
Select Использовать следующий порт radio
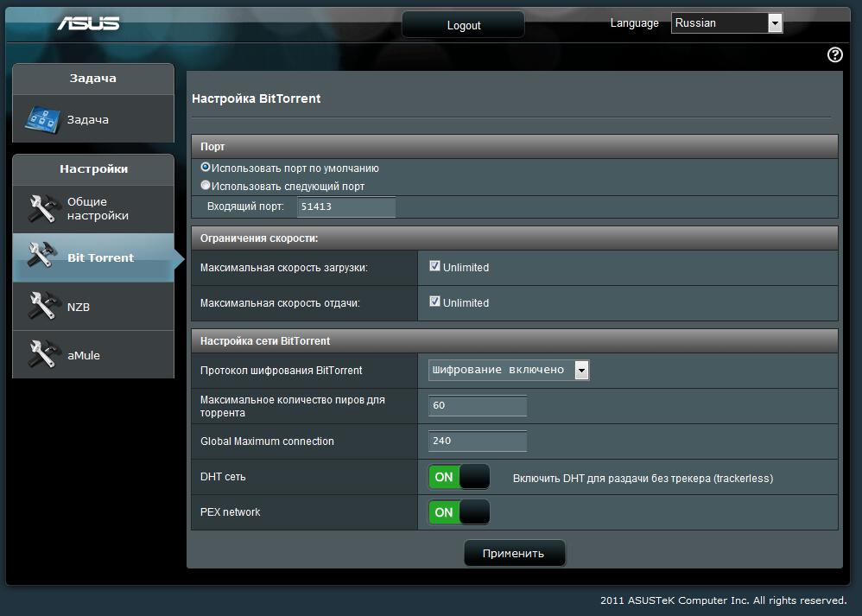coord(206,186)
